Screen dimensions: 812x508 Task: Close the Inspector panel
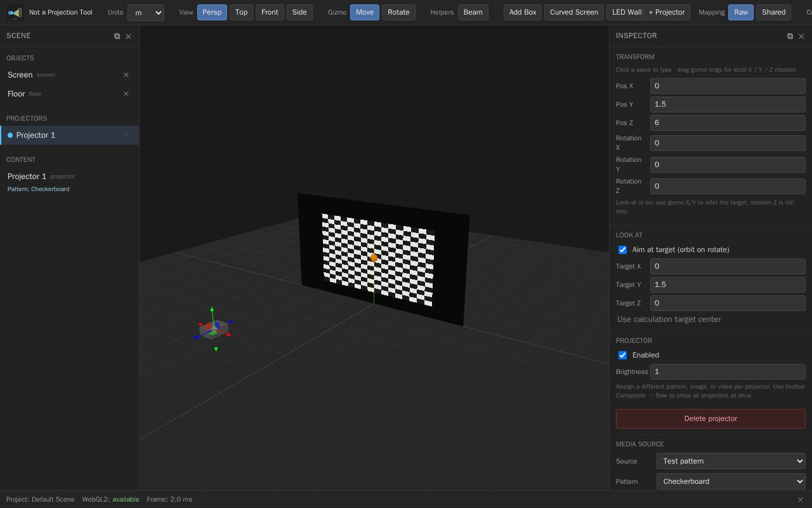[x=801, y=36]
